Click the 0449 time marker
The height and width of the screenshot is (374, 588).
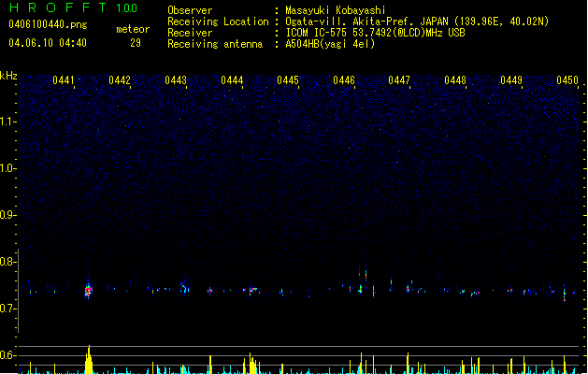511,80
